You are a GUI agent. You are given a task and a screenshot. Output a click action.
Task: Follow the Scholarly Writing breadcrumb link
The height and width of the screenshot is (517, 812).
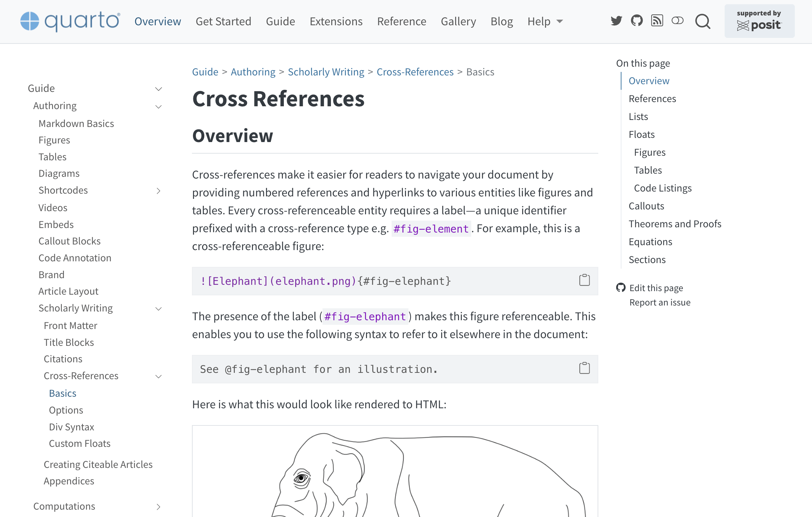click(x=326, y=72)
